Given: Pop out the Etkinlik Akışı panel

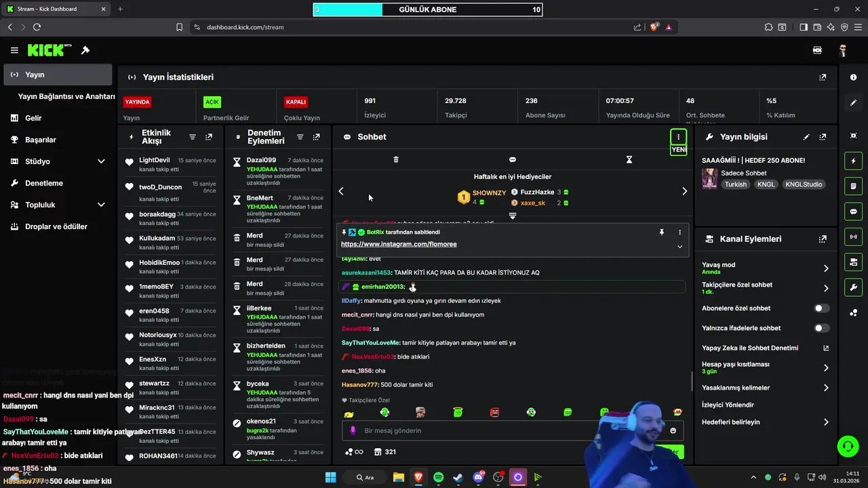Looking at the screenshot, I should [209, 137].
